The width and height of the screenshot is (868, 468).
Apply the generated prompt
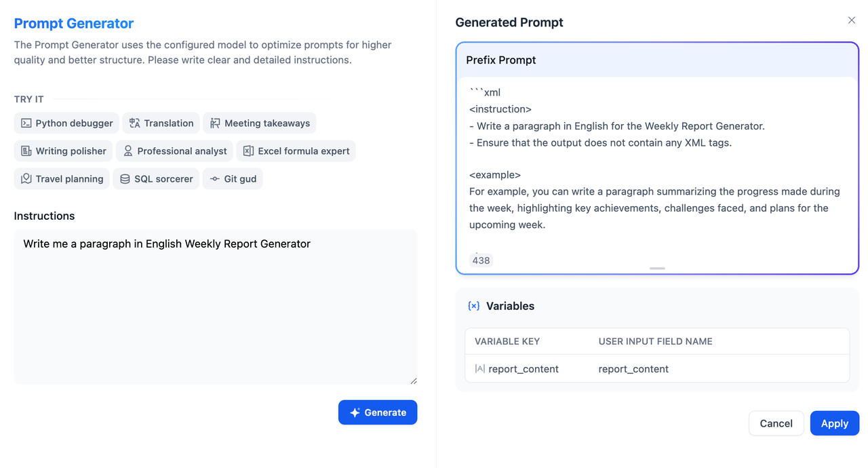835,423
